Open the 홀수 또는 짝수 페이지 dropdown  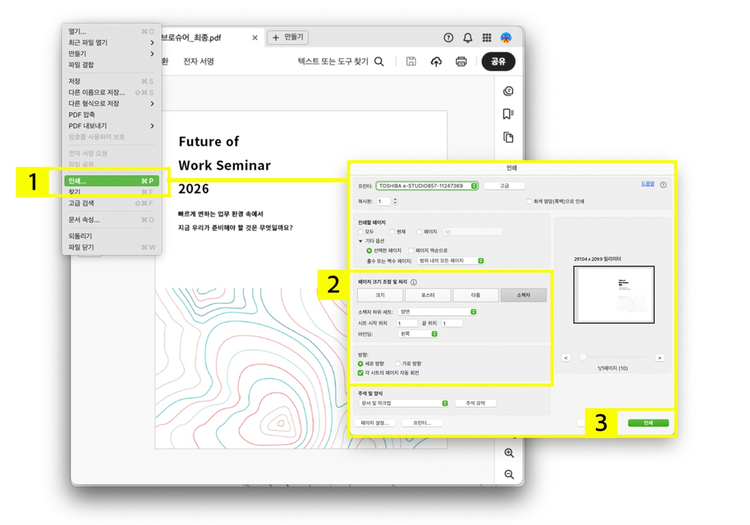451,261
